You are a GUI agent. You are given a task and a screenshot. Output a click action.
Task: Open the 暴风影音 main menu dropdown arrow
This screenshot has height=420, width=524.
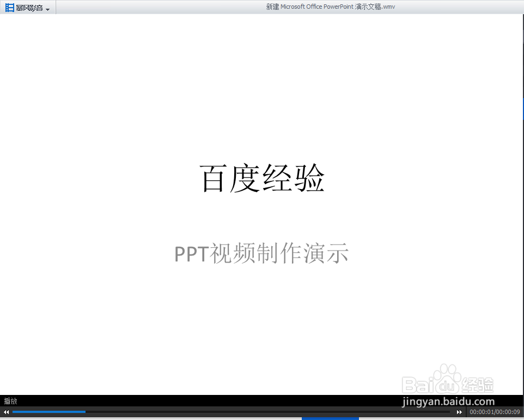47,8
